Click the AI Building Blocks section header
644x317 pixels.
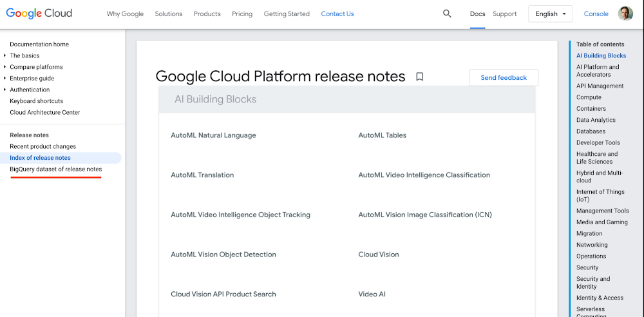pyautogui.click(x=215, y=99)
